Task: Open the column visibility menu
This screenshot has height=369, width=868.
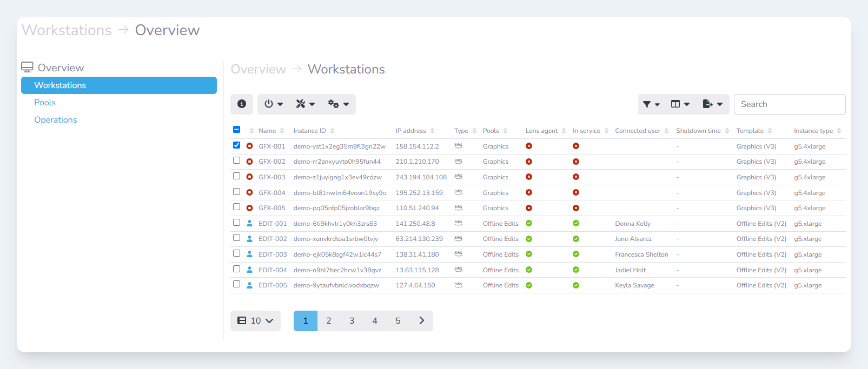Action: (x=680, y=104)
